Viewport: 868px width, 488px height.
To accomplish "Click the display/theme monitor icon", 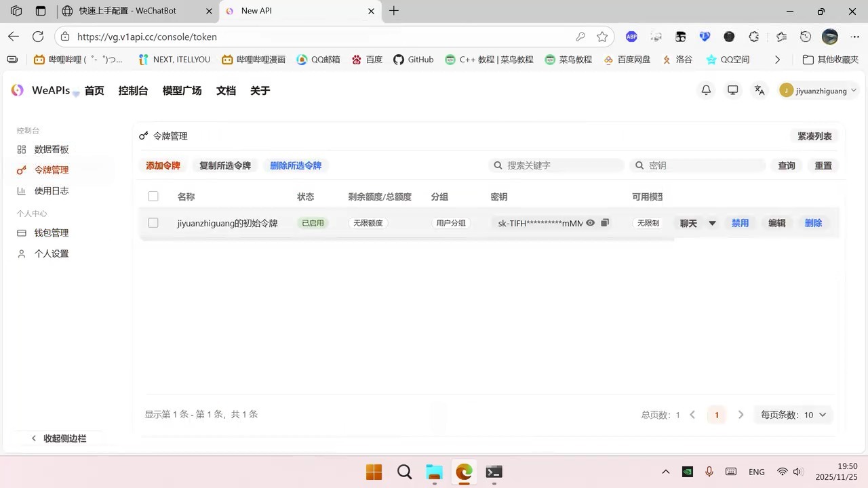I will (x=732, y=90).
